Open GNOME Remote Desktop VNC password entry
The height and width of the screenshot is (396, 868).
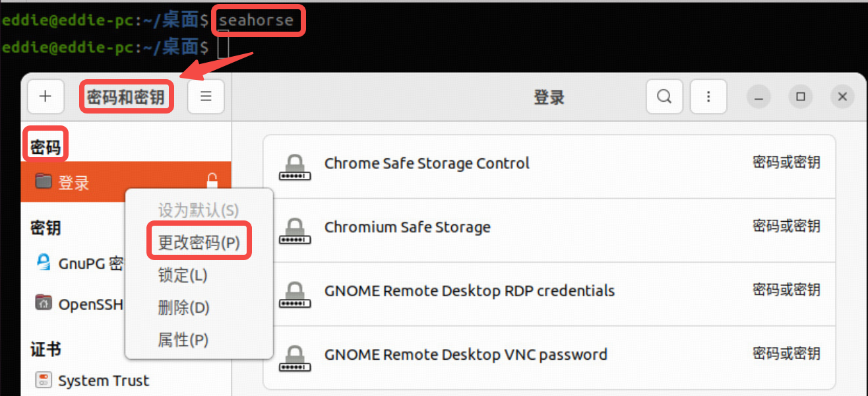[x=466, y=354]
